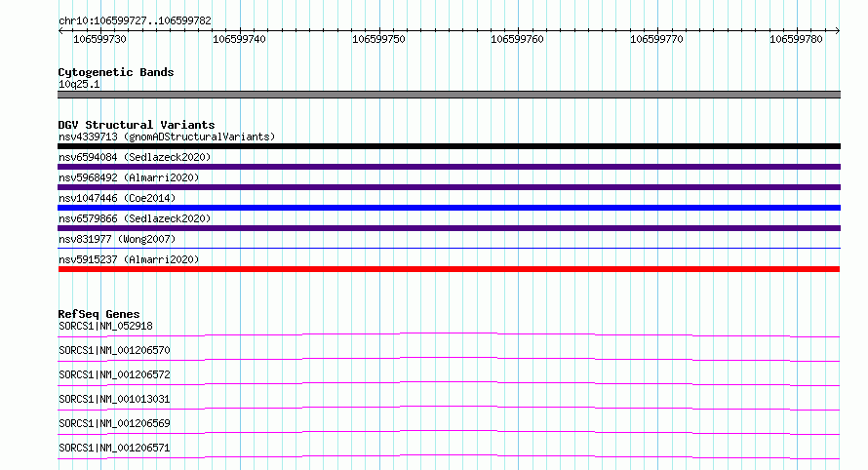Screen dimensions: 868x470
Task: Open transcript SORCS1|NM_001206572 label
Action: pos(114,374)
